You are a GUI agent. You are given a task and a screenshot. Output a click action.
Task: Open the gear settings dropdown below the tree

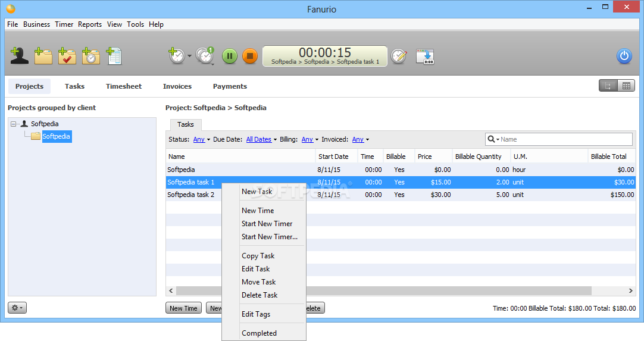click(17, 308)
